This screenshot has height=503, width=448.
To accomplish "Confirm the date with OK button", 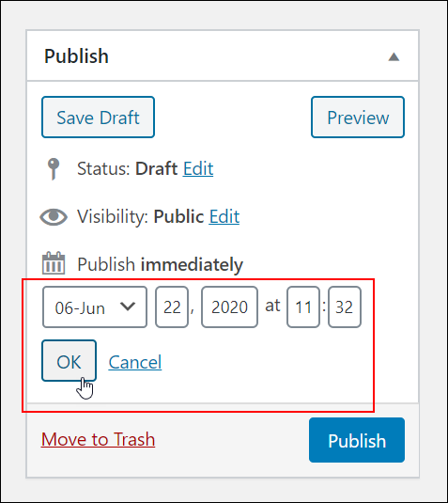I will [x=69, y=361].
